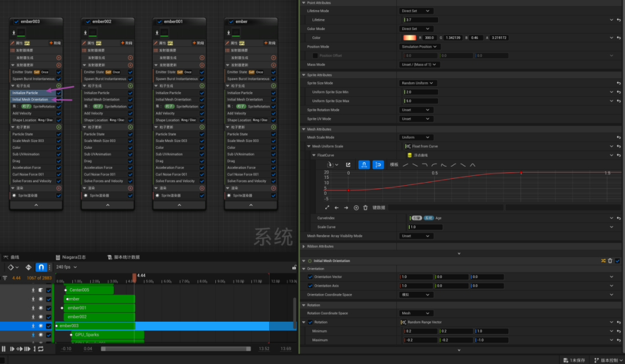Toggle the ember002 emitter enabled checkbox
Viewport: 625px width, 364px height.
pos(88,21)
